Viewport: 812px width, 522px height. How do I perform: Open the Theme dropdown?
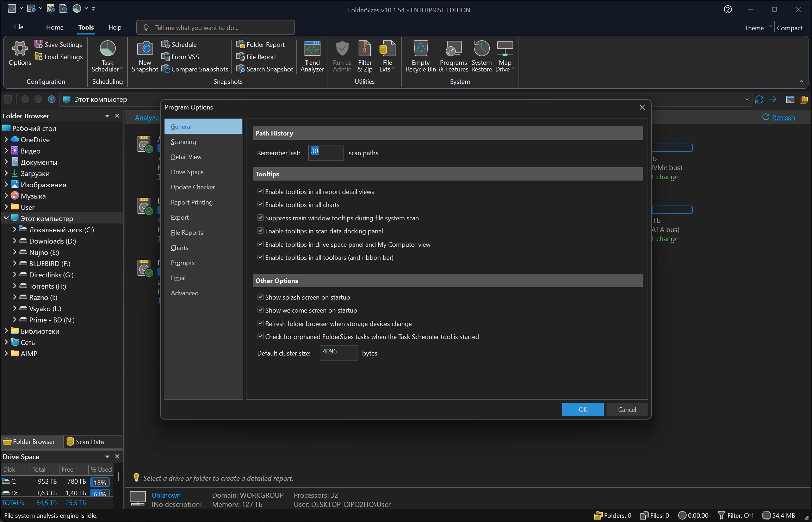click(758, 28)
